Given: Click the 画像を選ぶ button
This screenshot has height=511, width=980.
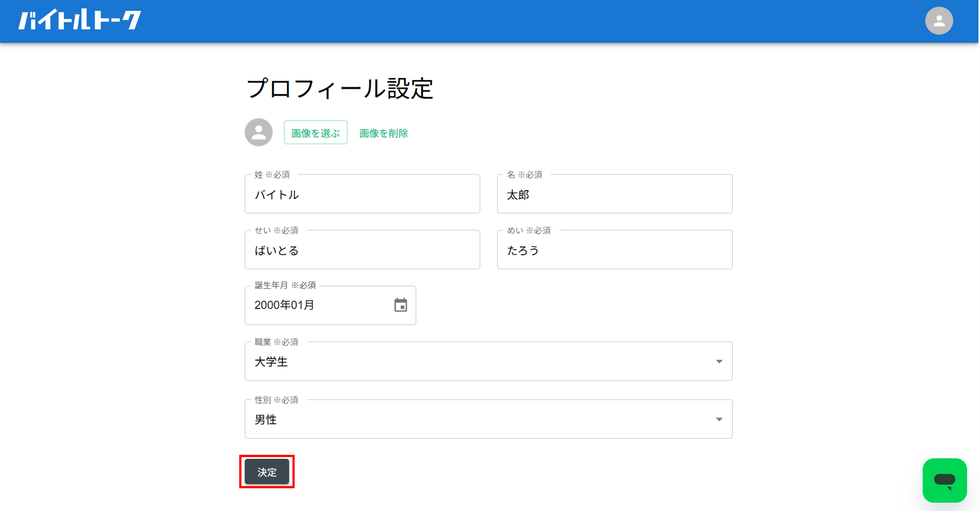Looking at the screenshot, I should click(315, 133).
